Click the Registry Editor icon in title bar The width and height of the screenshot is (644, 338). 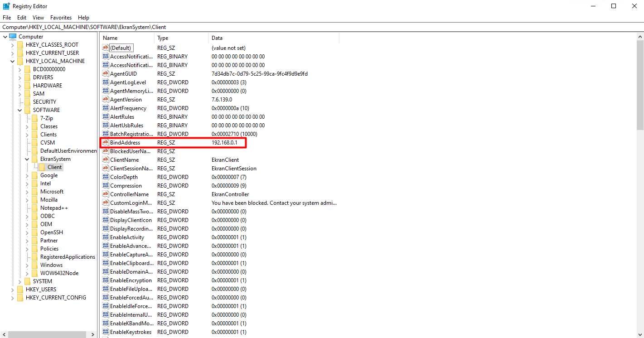(x=6, y=6)
